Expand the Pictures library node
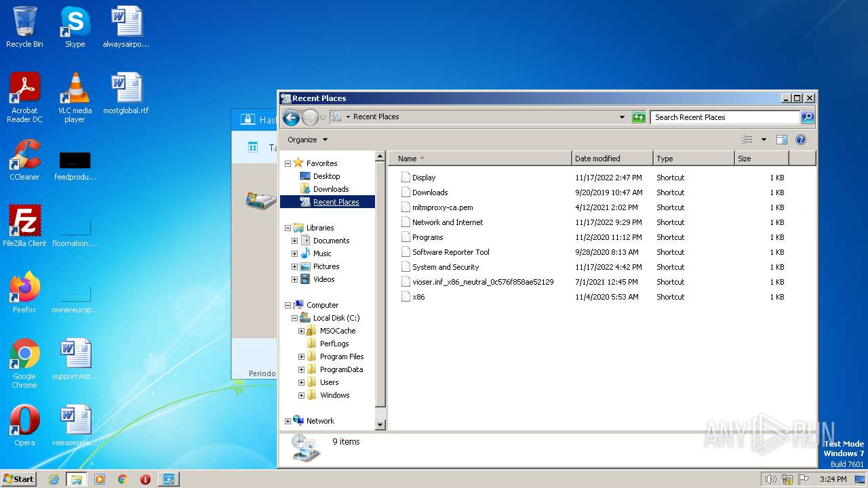868x488 pixels. [294, 266]
